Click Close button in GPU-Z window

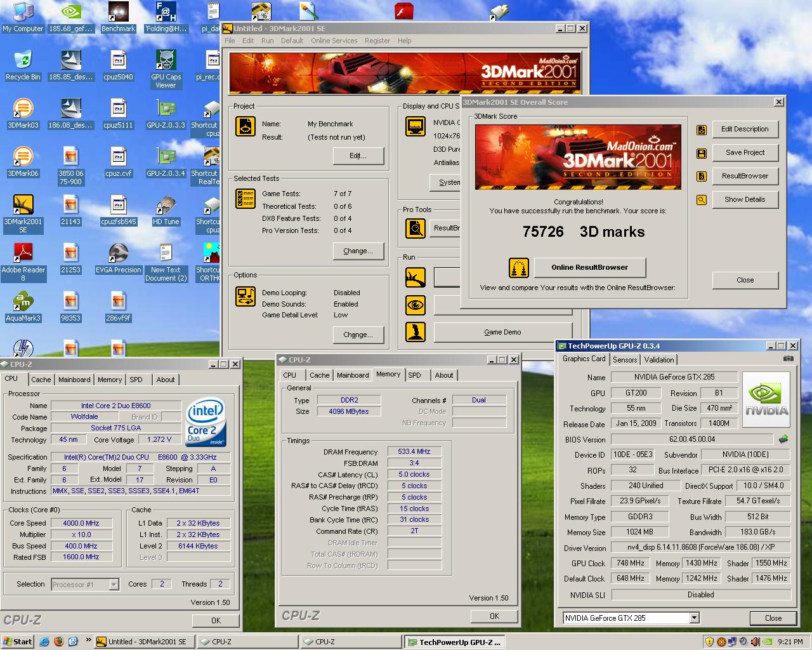(x=773, y=618)
